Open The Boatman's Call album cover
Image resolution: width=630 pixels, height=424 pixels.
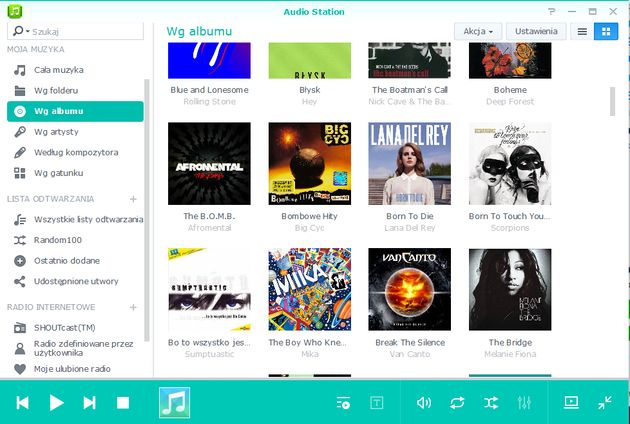(409, 60)
